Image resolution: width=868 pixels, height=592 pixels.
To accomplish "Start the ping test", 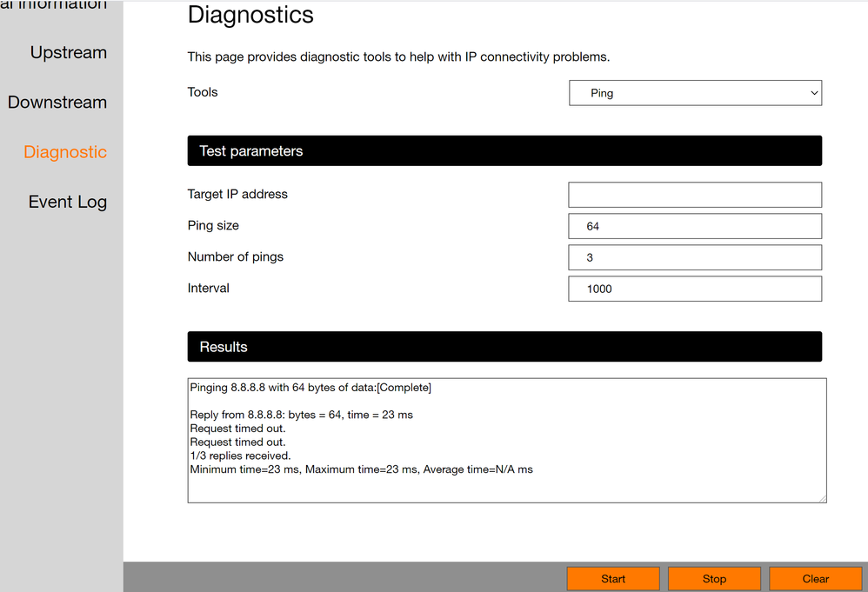I will click(x=613, y=579).
